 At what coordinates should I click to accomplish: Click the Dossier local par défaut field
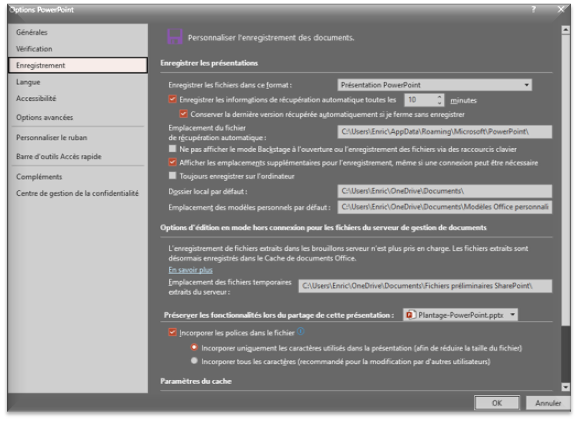[445, 191]
